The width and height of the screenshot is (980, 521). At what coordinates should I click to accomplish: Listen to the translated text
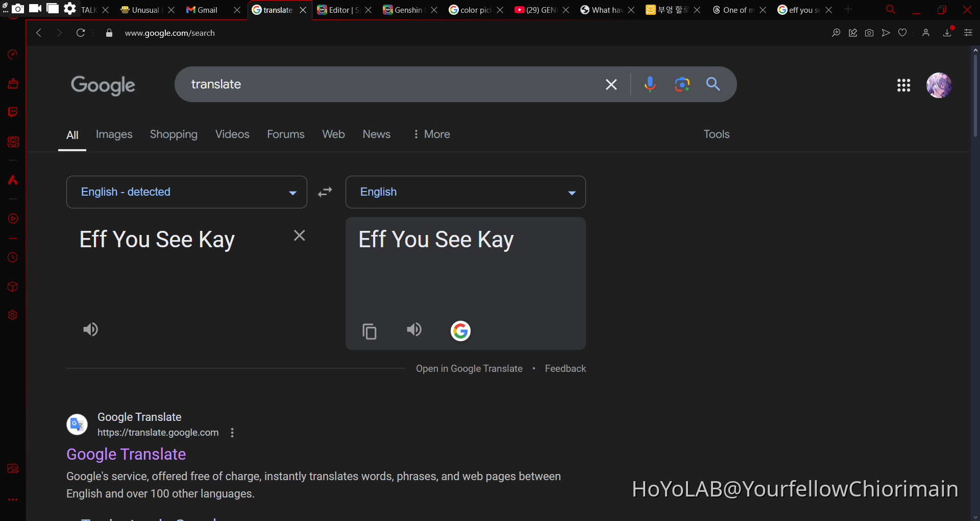[414, 329]
